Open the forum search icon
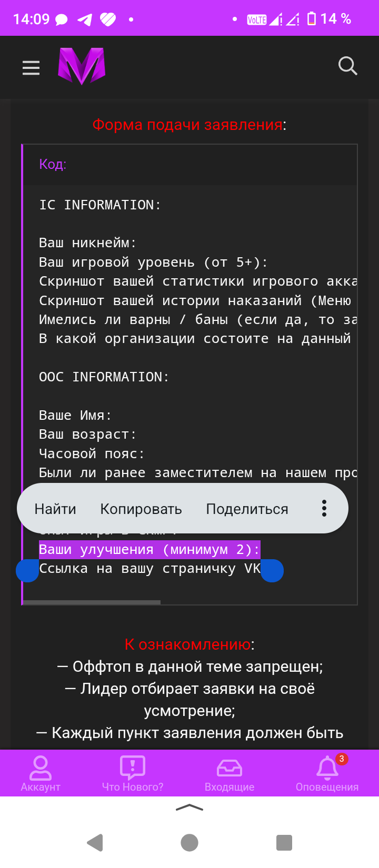Image resolution: width=379 pixels, height=868 pixels. [347, 66]
